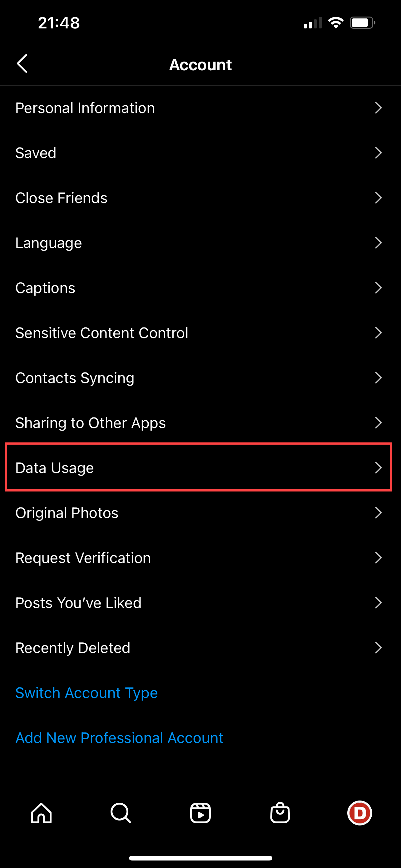This screenshot has width=401, height=868.
Task: Tap the back arrow to leave Account
Action: tap(22, 64)
